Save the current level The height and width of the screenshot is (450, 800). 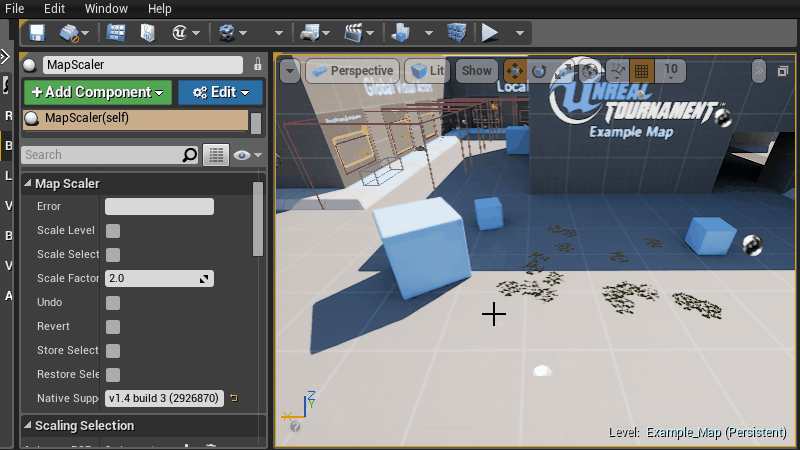pyautogui.click(x=37, y=33)
